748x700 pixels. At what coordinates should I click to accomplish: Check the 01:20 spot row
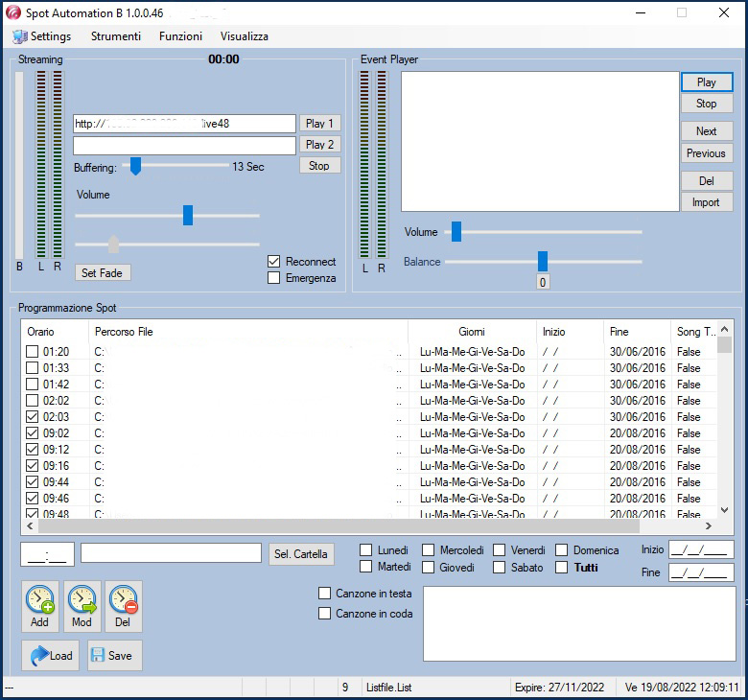(x=32, y=352)
